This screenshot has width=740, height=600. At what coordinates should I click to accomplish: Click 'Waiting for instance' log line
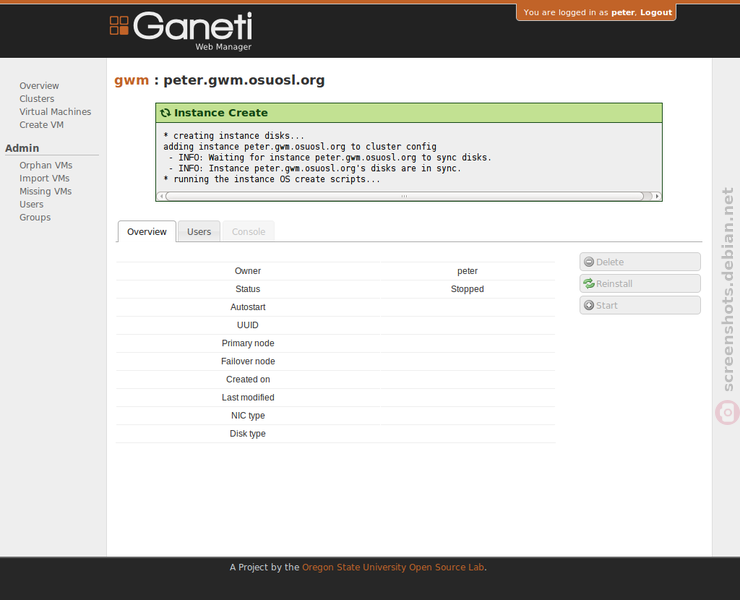click(330, 157)
